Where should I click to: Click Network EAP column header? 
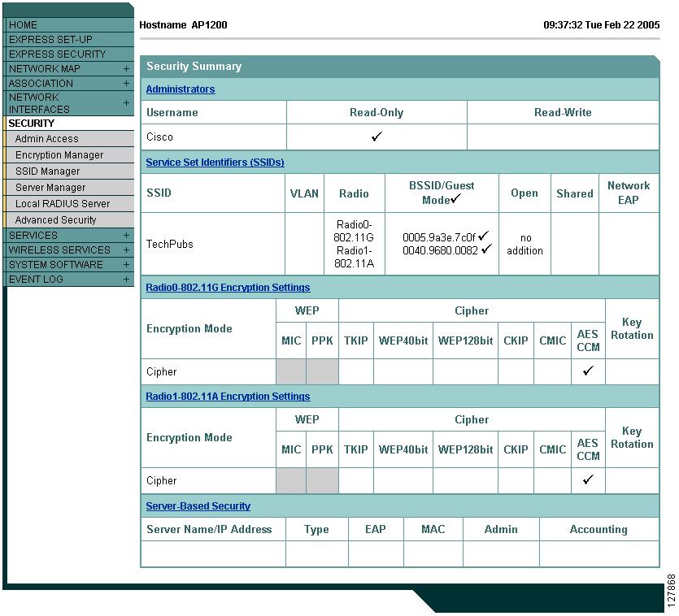click(629, 193)
